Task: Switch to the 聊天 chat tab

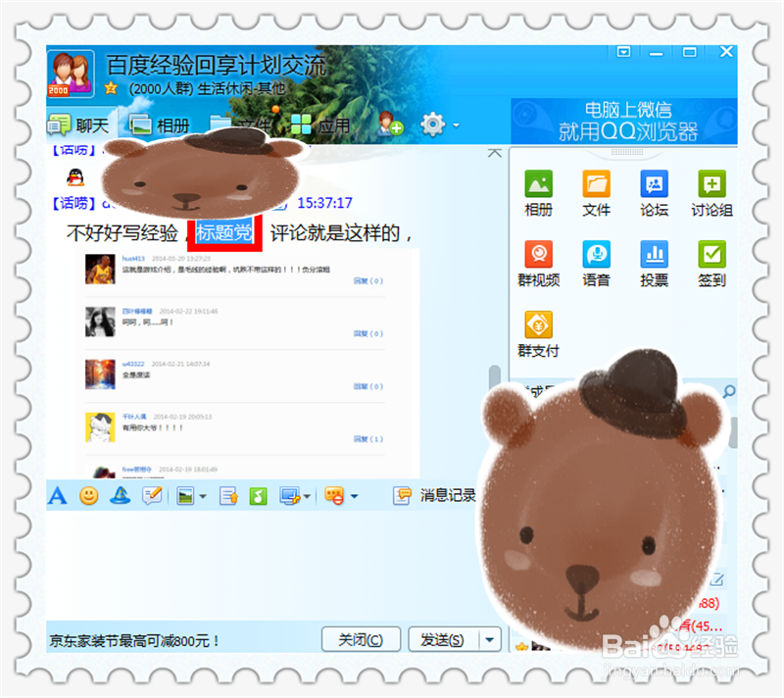Action: pos(78,125)
